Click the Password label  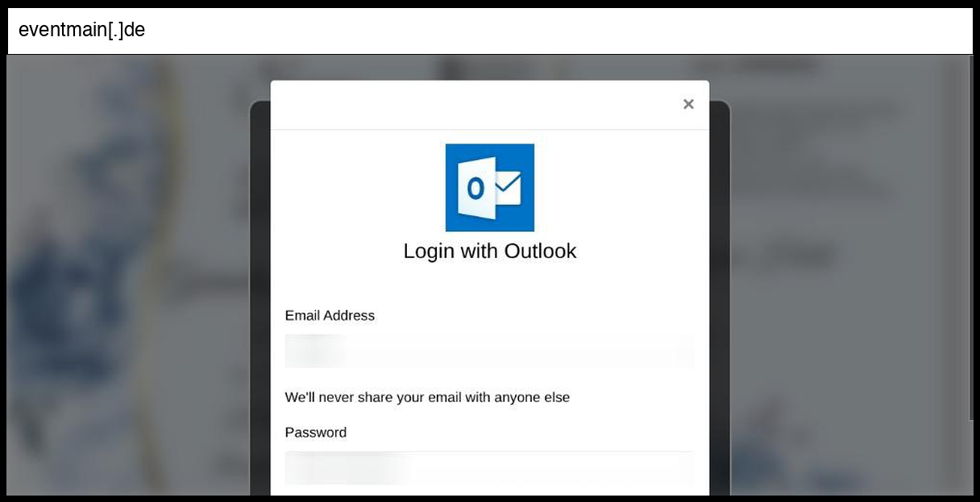[316, 433]
